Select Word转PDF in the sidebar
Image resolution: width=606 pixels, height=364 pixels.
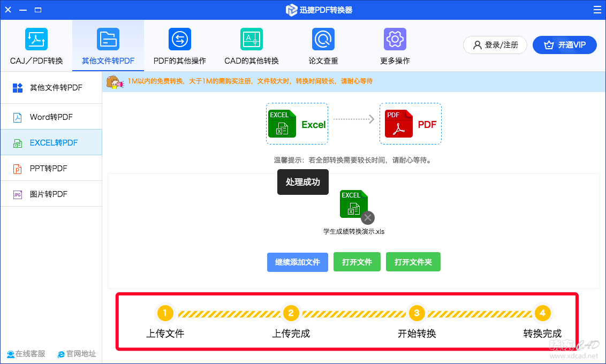[x=51, y=117]
